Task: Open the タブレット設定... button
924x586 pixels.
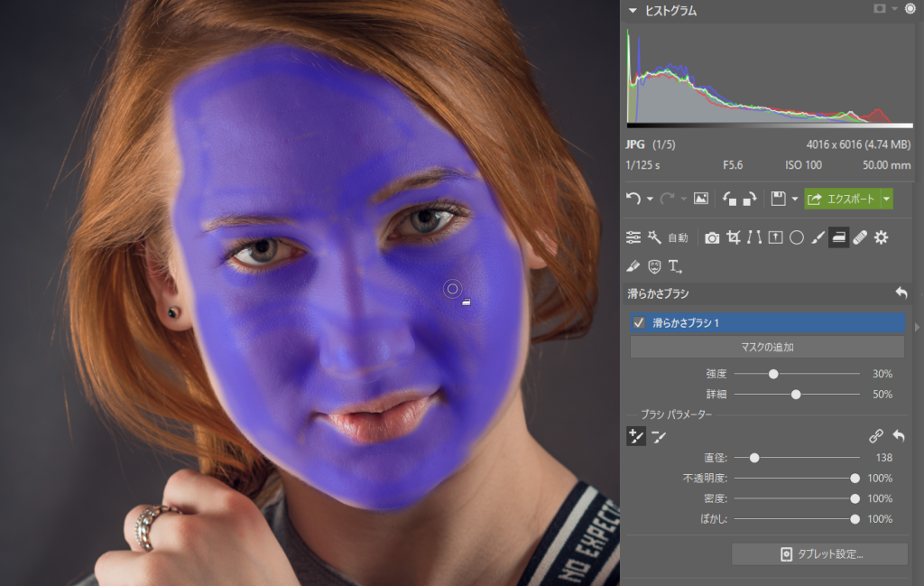Action: [x=819, y=554]
